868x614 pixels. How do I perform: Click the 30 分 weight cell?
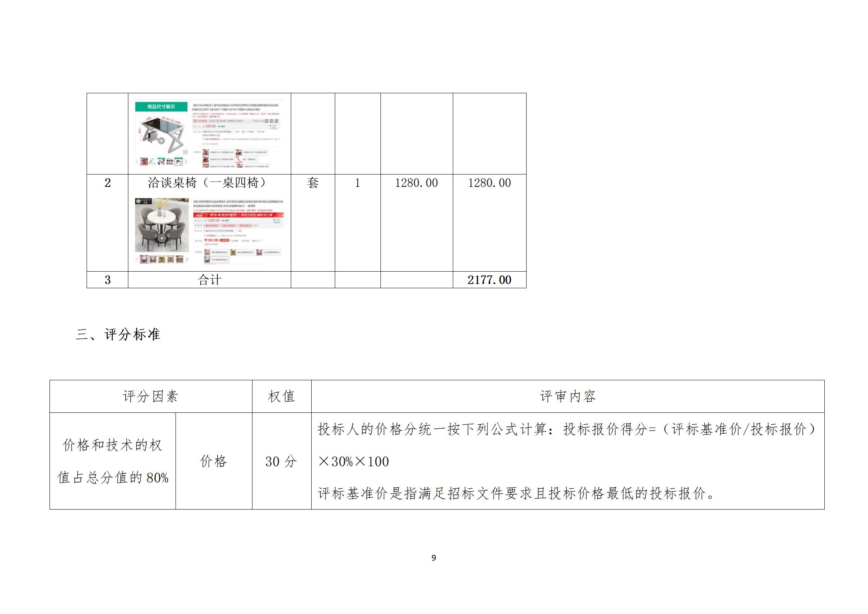click(x=281, y=461)
